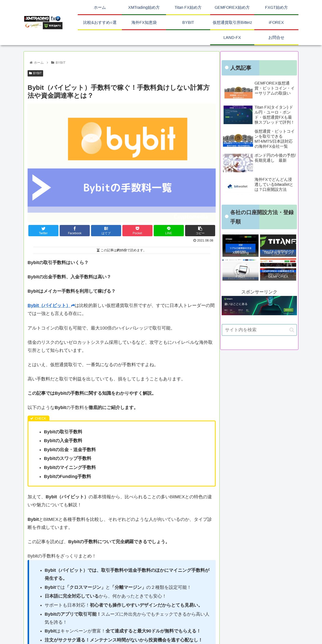Go to GEMFOREX始め方 in the navigation

click(232, 8)
